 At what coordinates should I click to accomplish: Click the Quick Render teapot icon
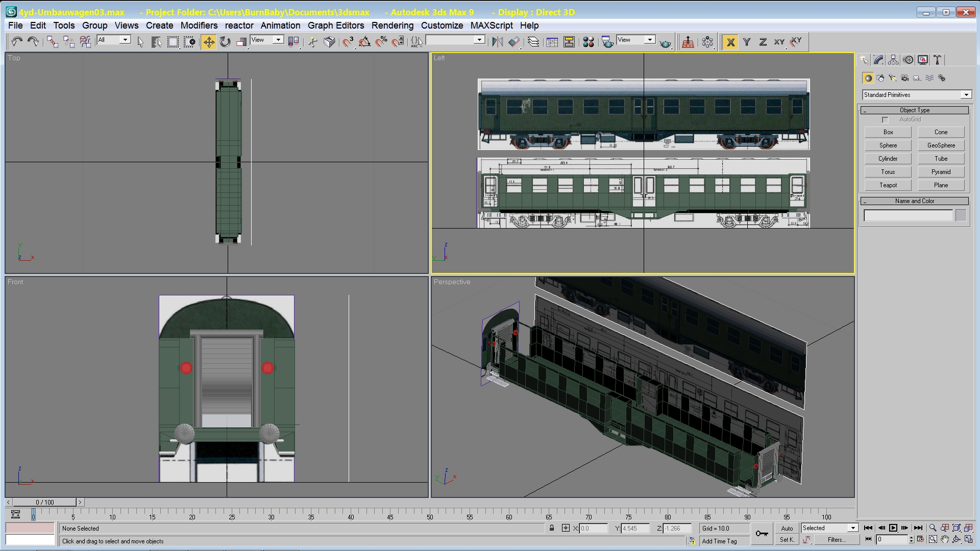[x=665, y=43]
